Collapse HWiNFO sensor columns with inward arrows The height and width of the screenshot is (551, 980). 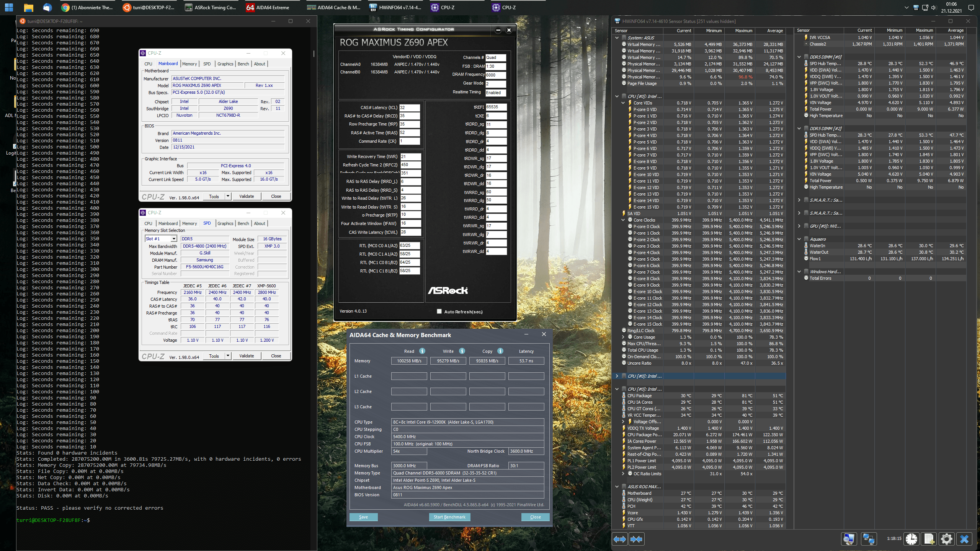636,539
